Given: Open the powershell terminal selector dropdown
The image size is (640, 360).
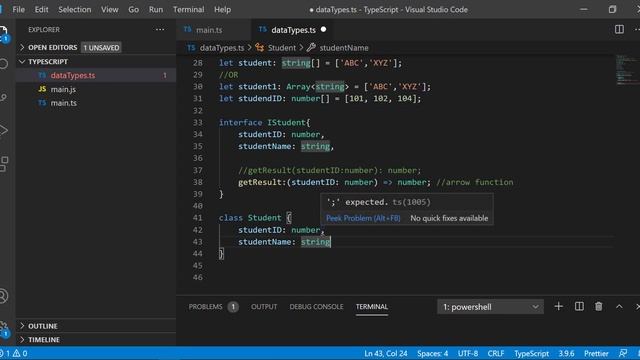Looking at the screenshot, I should (490, 307).
